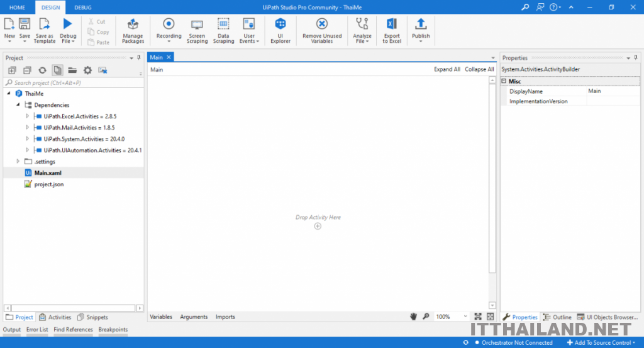Click the Save icon
Screen dimensions: 644x348
[25, 24]
